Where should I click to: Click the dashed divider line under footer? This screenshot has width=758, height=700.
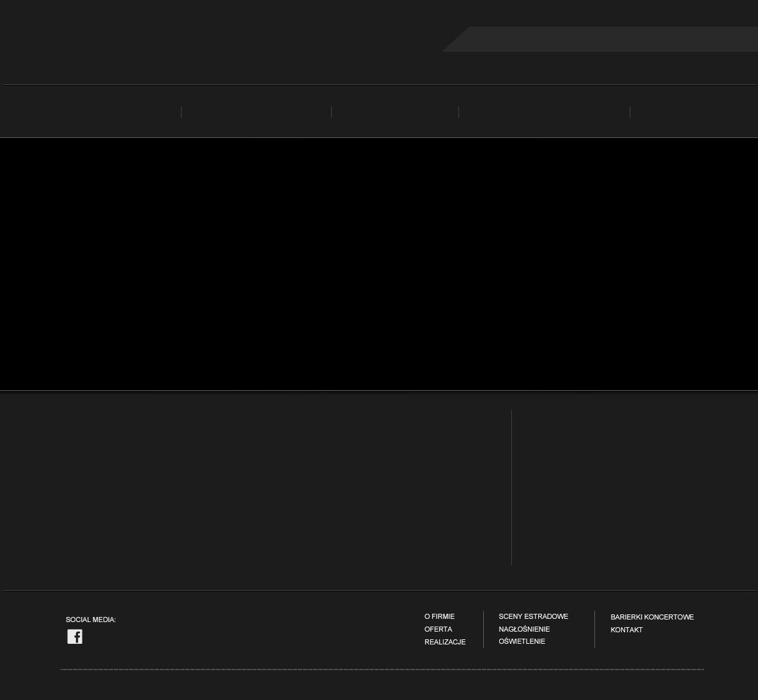coord(382,670)
